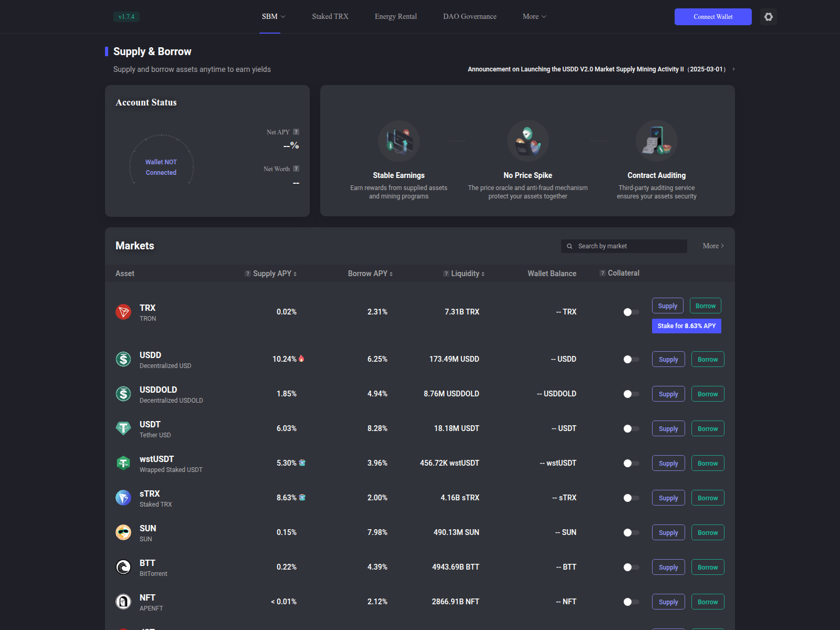Click Stake for 8.63% APY button

(687, 326)
